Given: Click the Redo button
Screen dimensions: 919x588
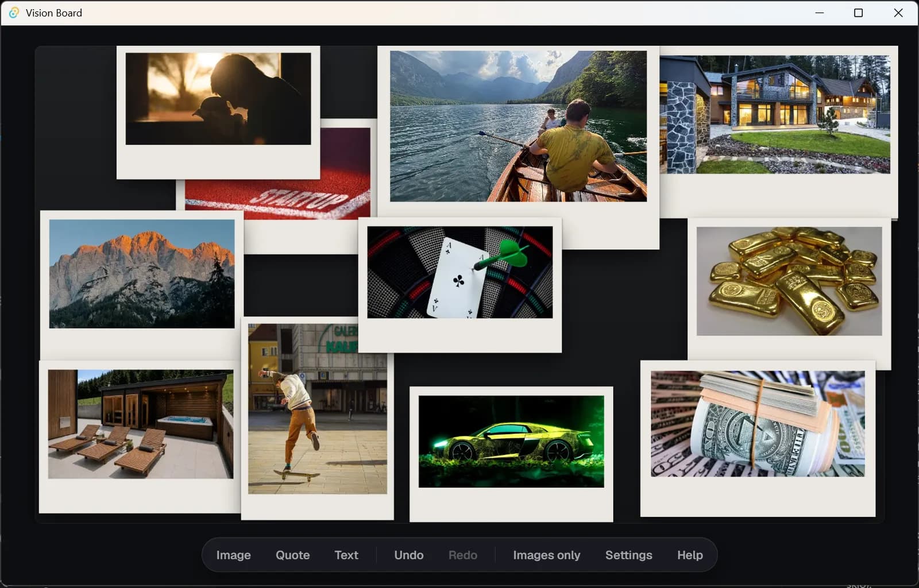Looking at the screenshot, I should 463,555.
